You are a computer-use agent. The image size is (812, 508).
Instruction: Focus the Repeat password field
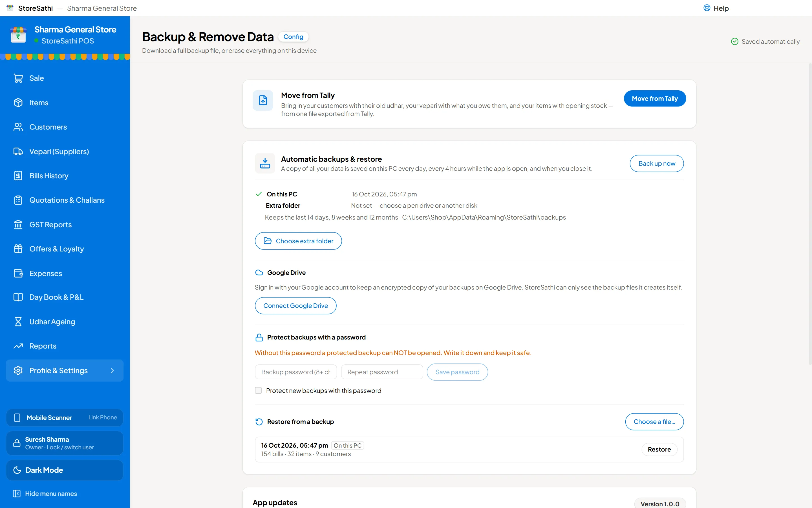click(382, 372)
